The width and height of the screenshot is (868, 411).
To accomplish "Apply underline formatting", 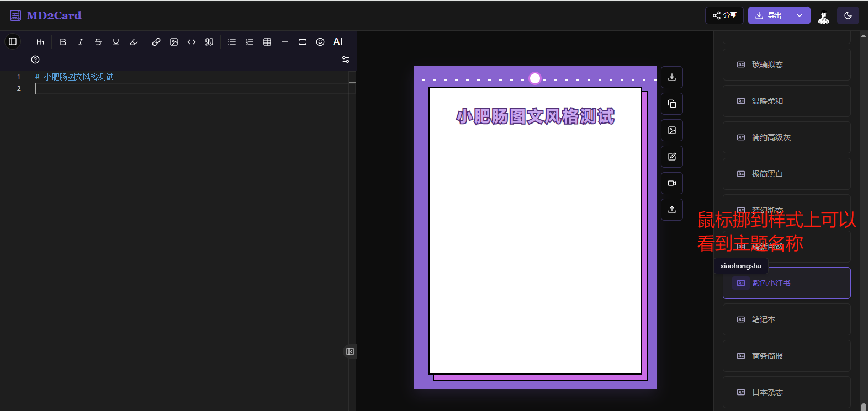I will [116, 42].
